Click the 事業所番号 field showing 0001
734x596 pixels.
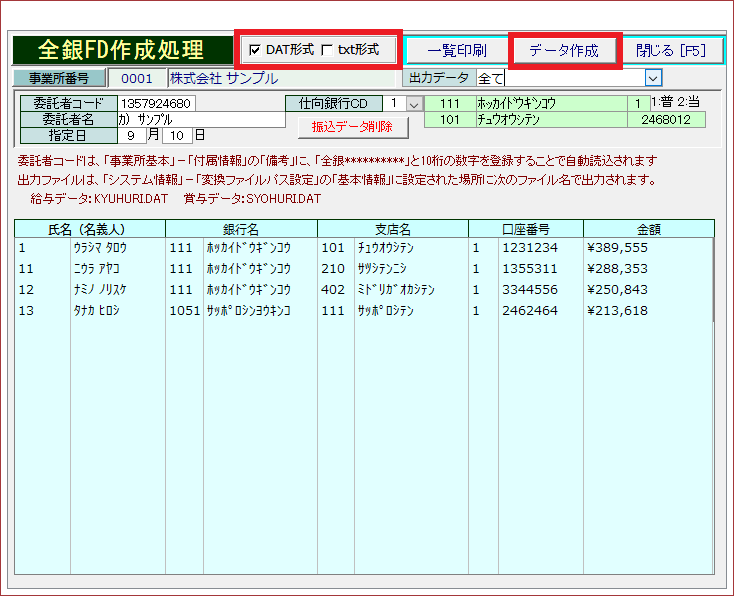136,78
